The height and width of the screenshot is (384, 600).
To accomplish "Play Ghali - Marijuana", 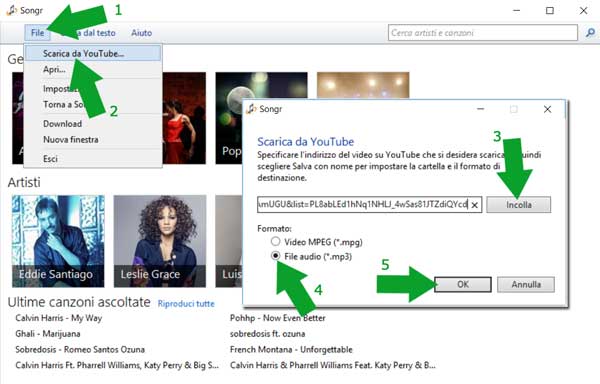I will pyautogui.click(x=48, y=334).
